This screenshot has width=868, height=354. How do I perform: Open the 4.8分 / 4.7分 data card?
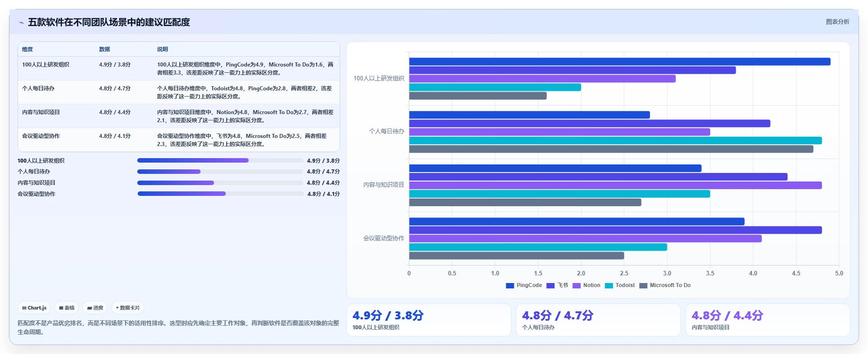[x=598, y=320]
